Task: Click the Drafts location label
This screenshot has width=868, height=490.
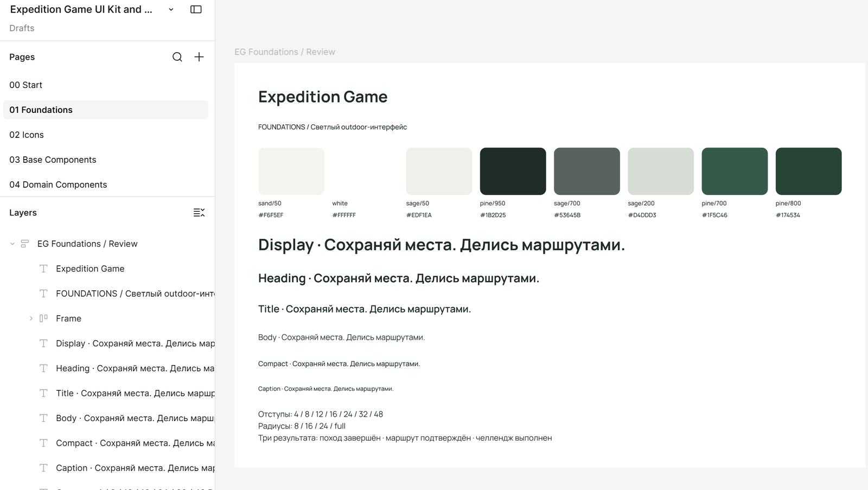Action: click(x=22, y=28)
